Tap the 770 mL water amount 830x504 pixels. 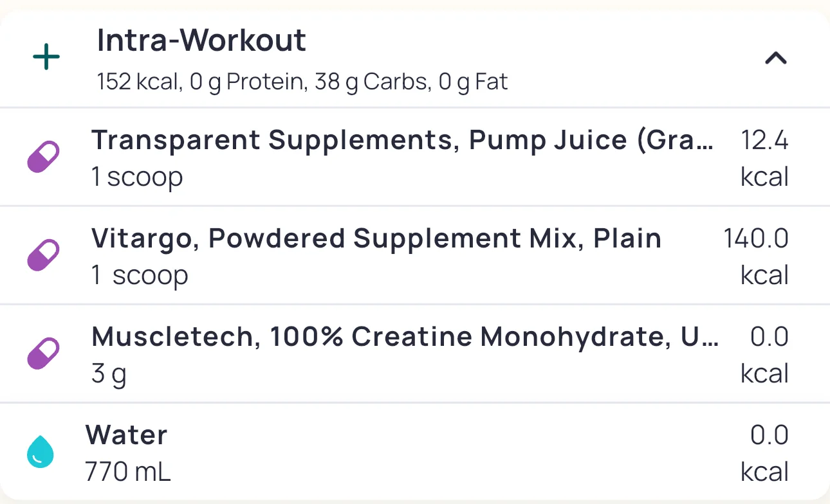point(128,473)
